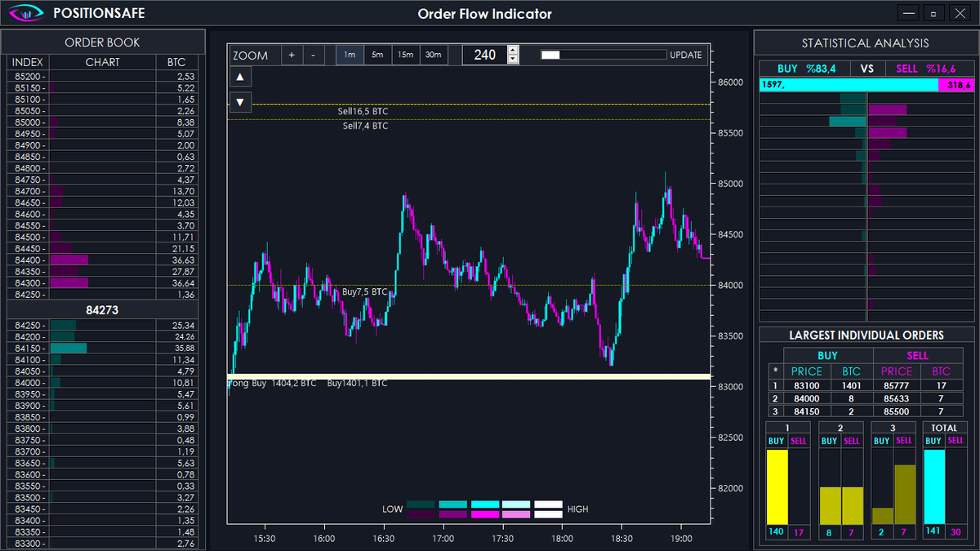The height and width of the screenshot is (551, 980).
Task: Click sell price 85777 in largest orders
Action: click(896, 386)
